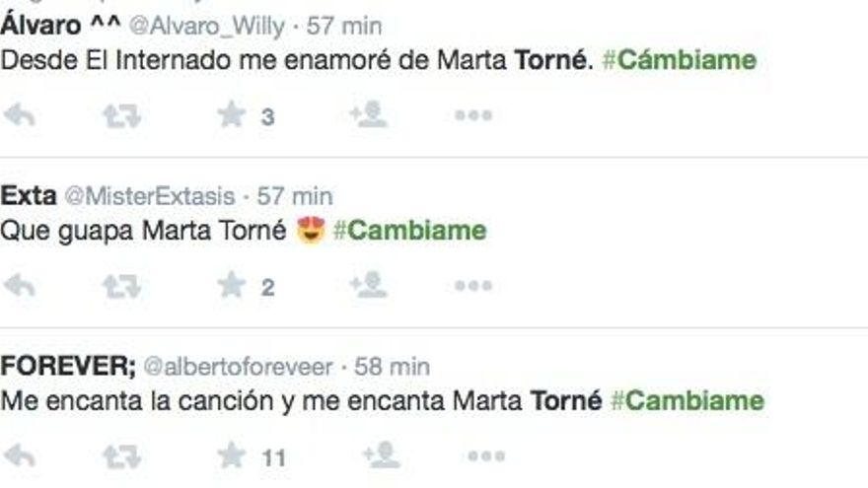868x488 pixels.
Task: Follow user from Álvaro's tweet
Action: tap(367, 116)
